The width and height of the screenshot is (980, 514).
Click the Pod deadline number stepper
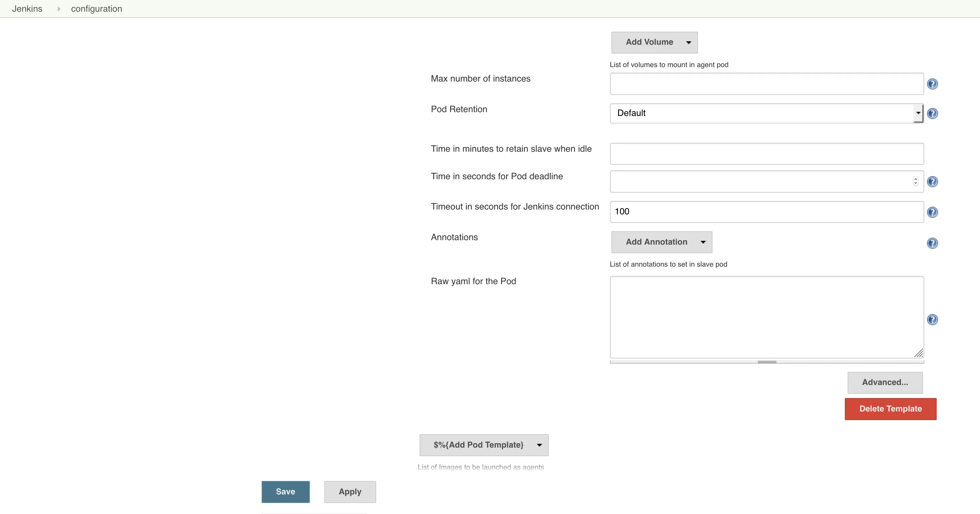click(915, 181)
